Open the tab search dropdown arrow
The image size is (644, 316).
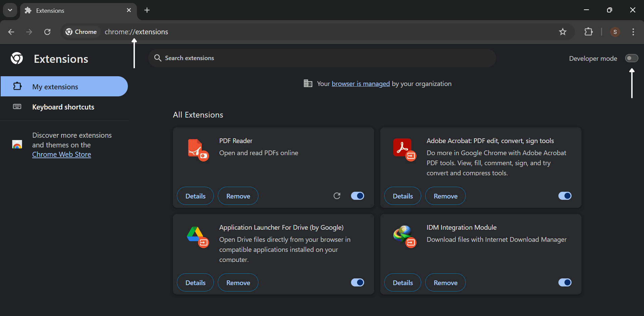(x=10, y=10)
